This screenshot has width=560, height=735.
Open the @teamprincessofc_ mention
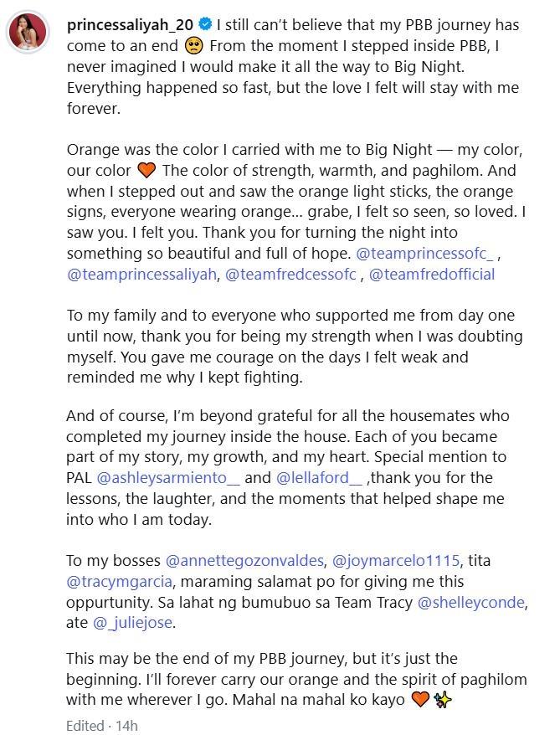(427, 253)
